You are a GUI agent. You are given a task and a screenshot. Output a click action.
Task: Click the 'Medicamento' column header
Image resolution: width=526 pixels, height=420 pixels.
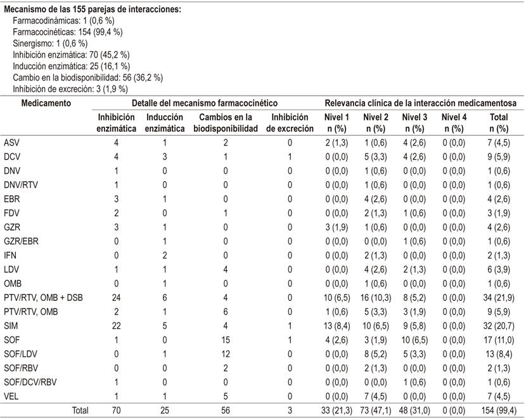coord(44,103)
